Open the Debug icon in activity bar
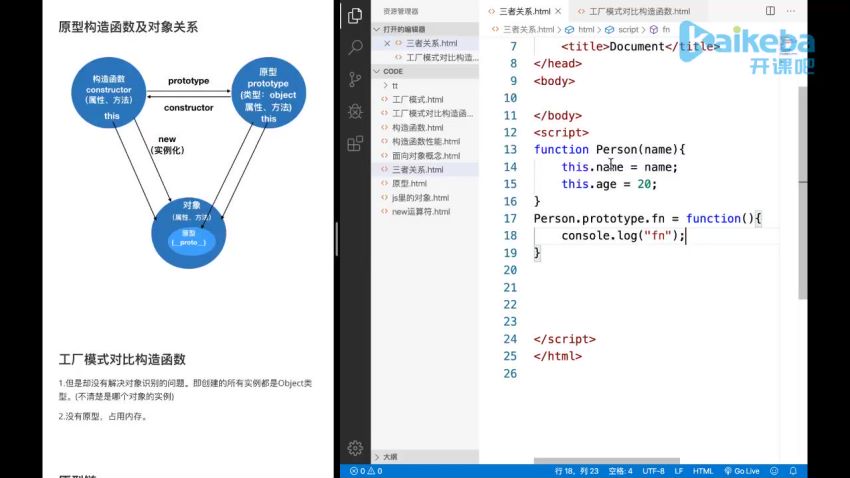The width and height of the screenshot is (850, 478). [x=355, y=111]
